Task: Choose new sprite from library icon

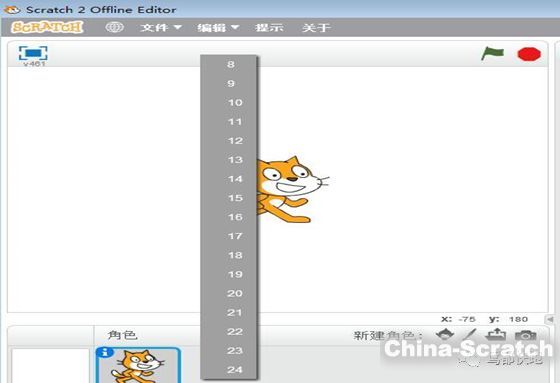Action: point(445,335)
